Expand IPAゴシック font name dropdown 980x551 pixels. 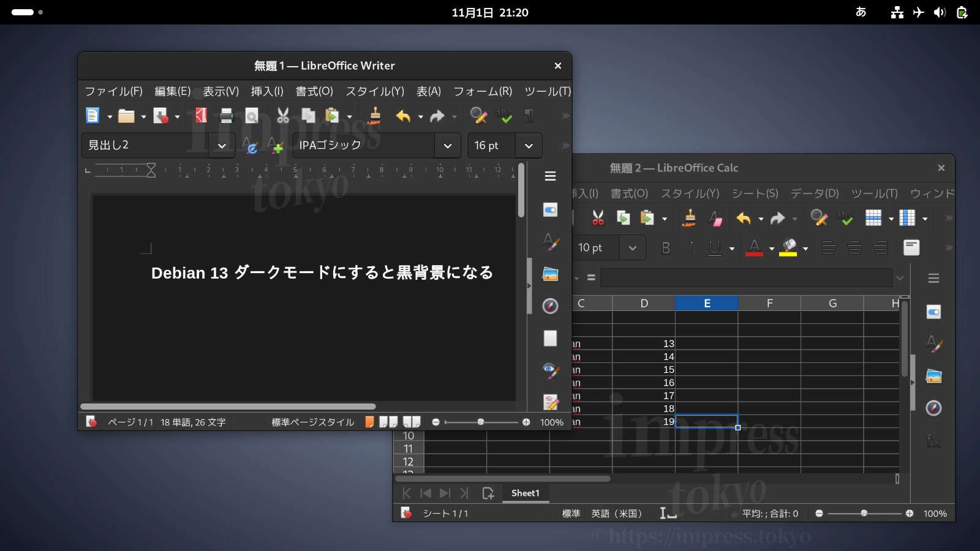pos(448,146)
